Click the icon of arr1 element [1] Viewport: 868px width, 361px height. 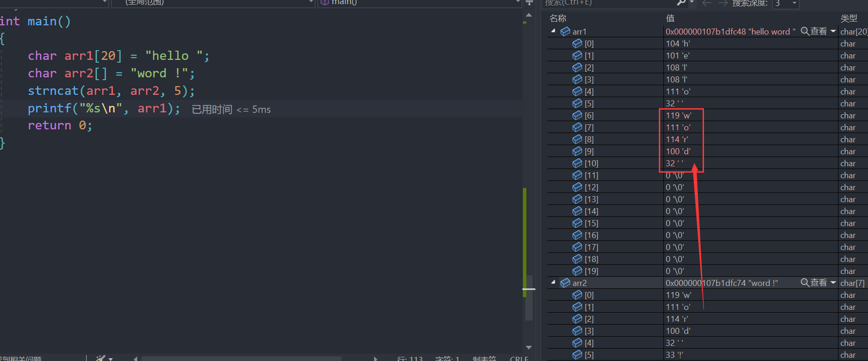(577, 55)
